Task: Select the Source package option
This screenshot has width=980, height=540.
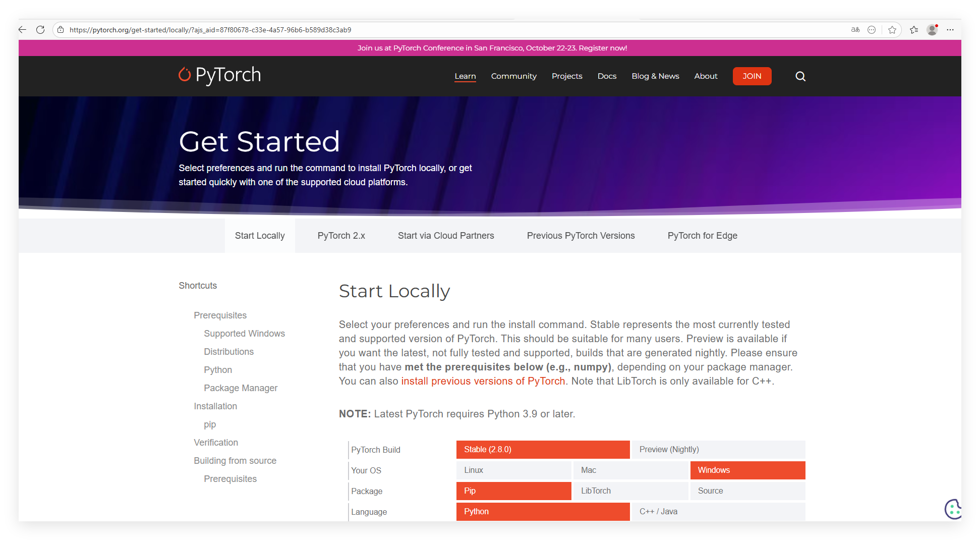Action: click(x=747, y=491)
